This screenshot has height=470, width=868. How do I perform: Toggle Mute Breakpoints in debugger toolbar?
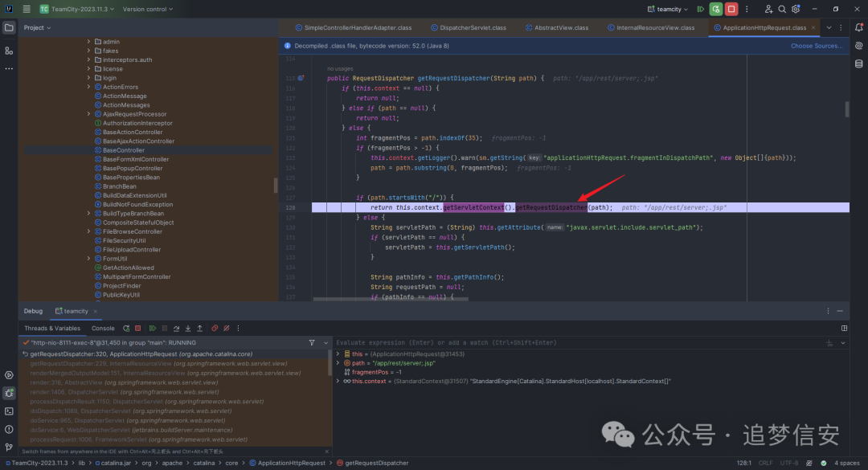click(x=226, y=328)
